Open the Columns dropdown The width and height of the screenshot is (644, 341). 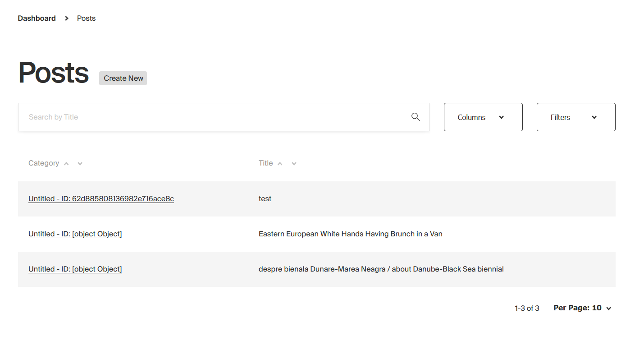[x=483, y=117]
